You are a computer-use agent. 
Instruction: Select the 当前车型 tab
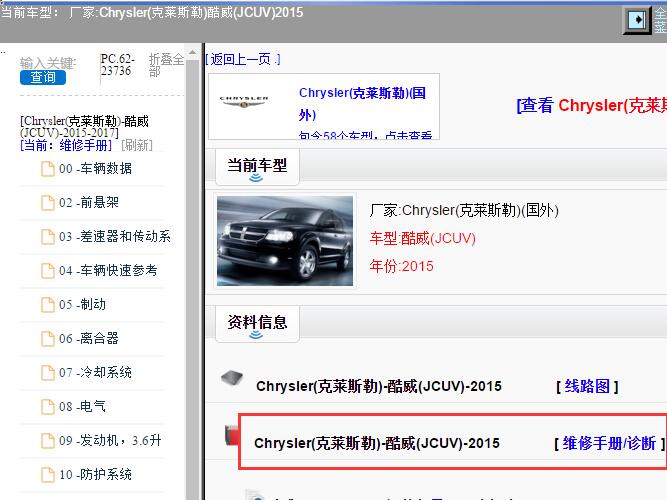click(x=257, y=166)
